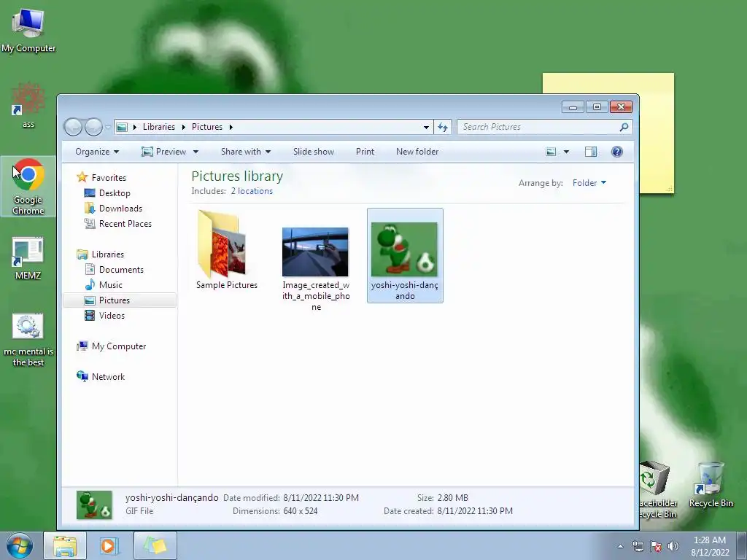
Task: Open recent pages dropdown next to Forward
Action: [108, 127]
